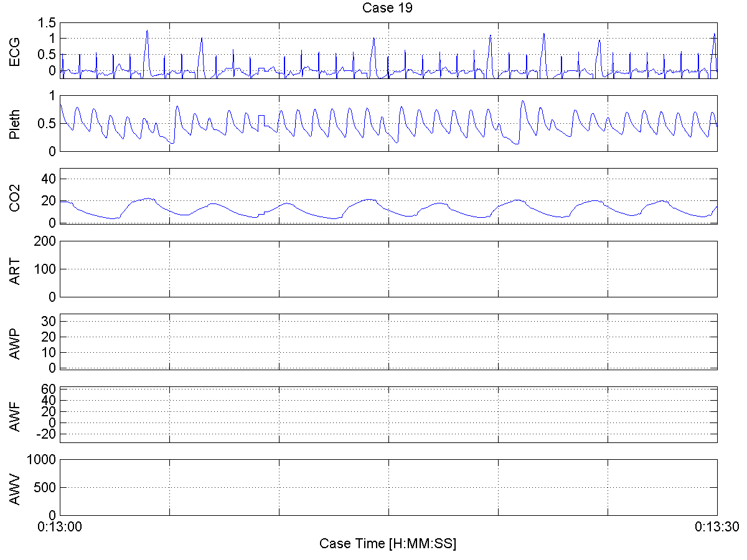
Task: Click inside the ART axes panel
Action: click(388, 269)
